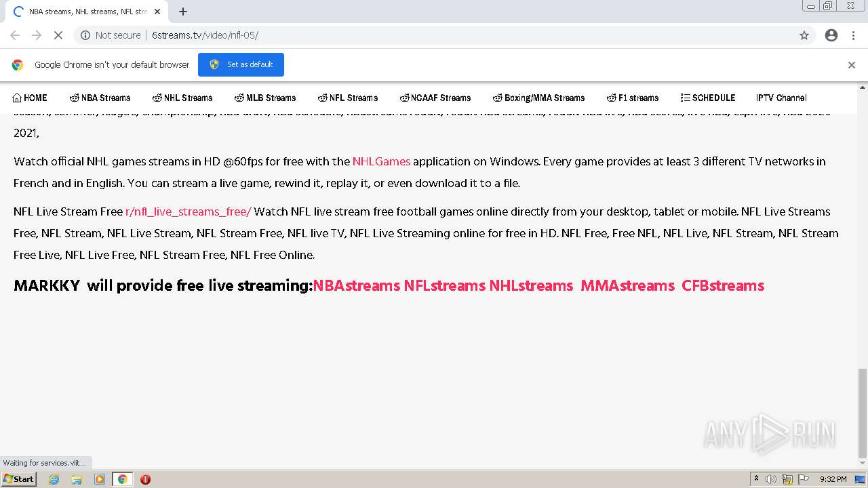Open the Windows Start menu
Screen dimensions: 868x488
18,479
